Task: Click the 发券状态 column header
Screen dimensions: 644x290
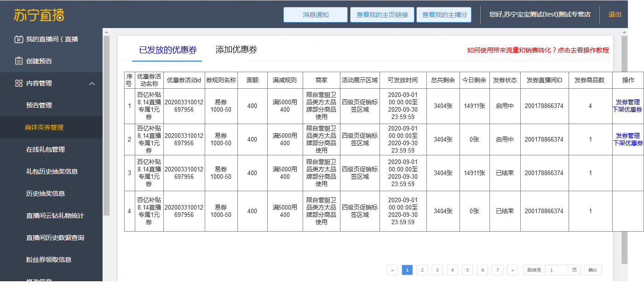Action: point(505,80)
